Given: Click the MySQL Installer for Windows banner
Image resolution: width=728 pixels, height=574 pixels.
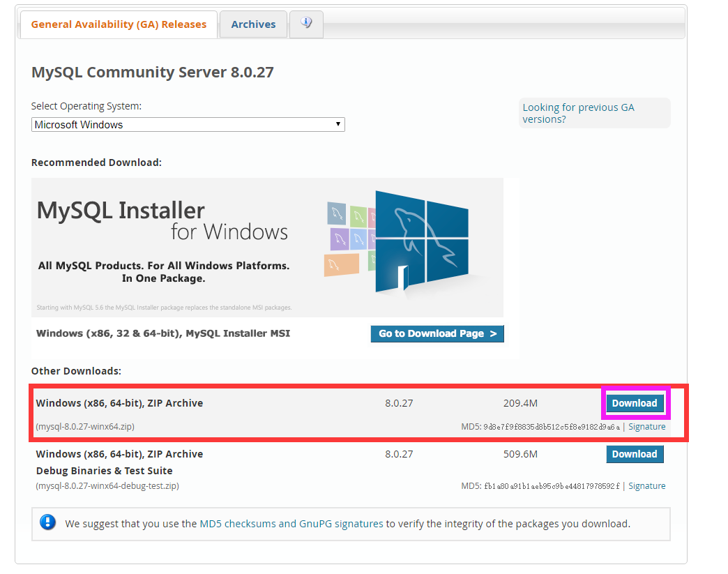Looking at the screenshot, I should (x=267, y=248).
